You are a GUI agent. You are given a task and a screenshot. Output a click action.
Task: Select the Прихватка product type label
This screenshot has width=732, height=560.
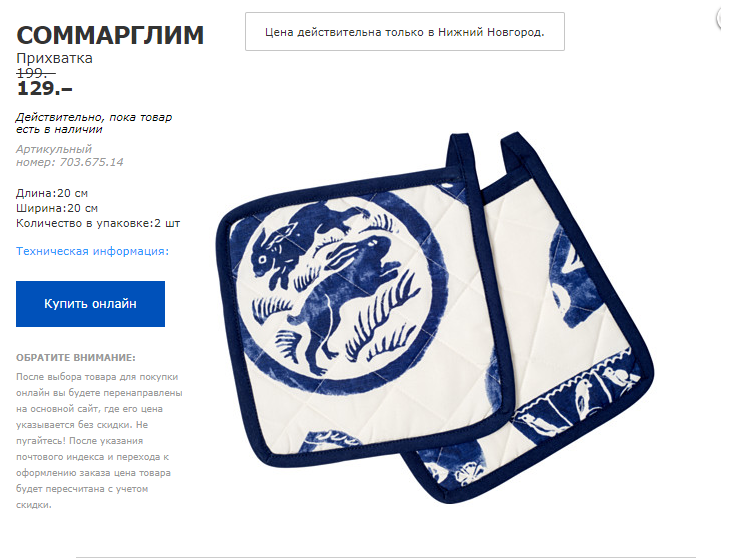[x=54, y=58]
